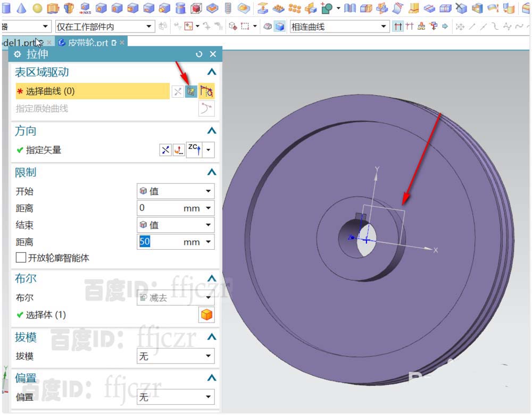Open the end distance mm unit dropdown arrow
Viewport: 532px width, 415px height.
click(x=209, y=242)
